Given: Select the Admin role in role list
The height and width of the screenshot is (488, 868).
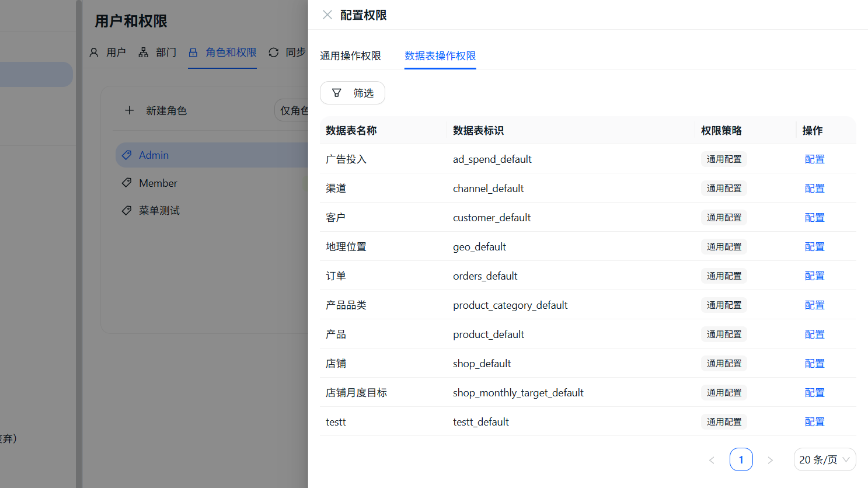Looking at the screenshot, I should tap(212, 155).
